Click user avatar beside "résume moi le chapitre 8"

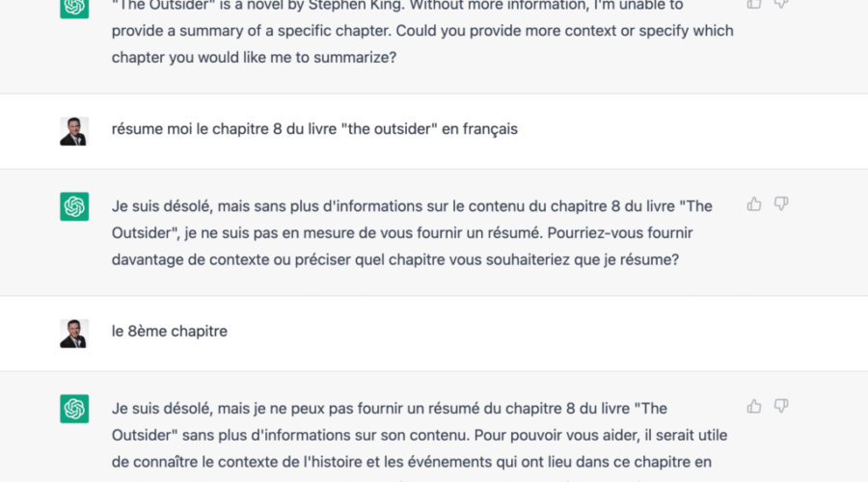pos(74,131)
